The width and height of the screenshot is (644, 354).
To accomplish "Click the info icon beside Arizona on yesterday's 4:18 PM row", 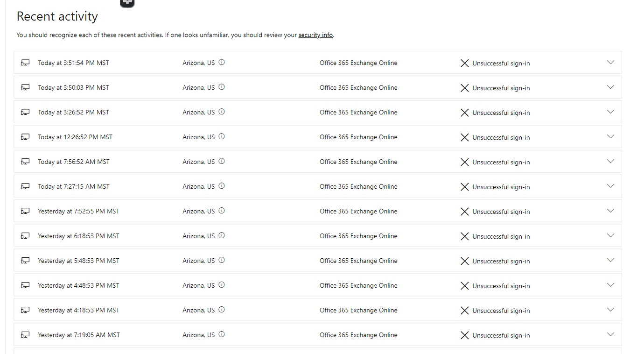I will (x=222, y=309).
